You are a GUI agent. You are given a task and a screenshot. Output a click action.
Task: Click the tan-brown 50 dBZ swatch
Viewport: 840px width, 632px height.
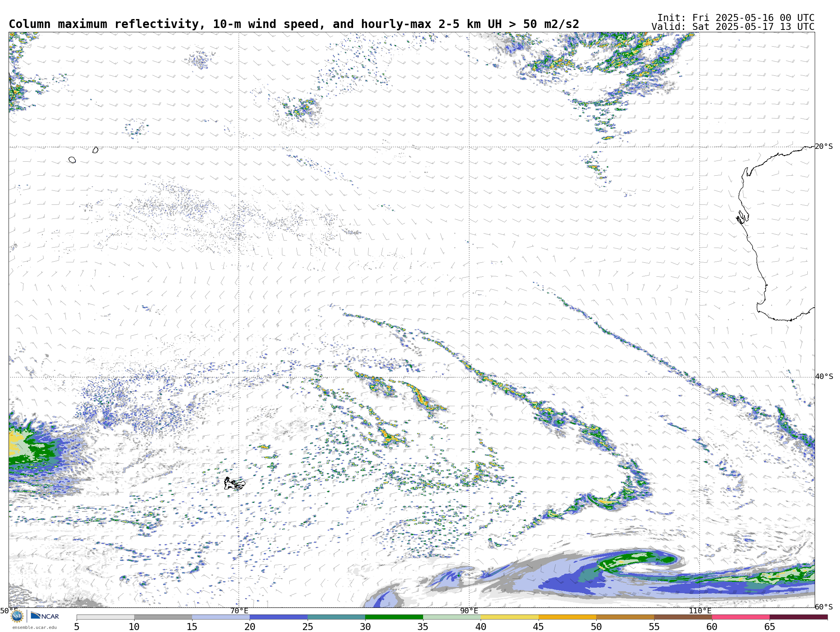click(625, 617)
